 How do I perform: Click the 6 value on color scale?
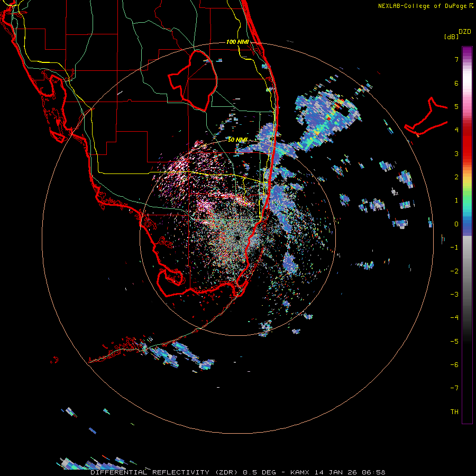click(x=456, y=83)
